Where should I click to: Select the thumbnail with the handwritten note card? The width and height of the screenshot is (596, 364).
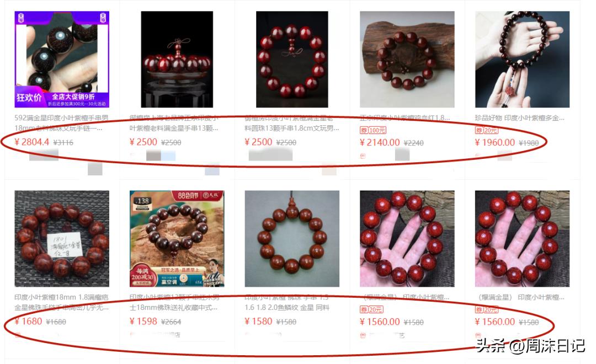(x=62, y=239)
